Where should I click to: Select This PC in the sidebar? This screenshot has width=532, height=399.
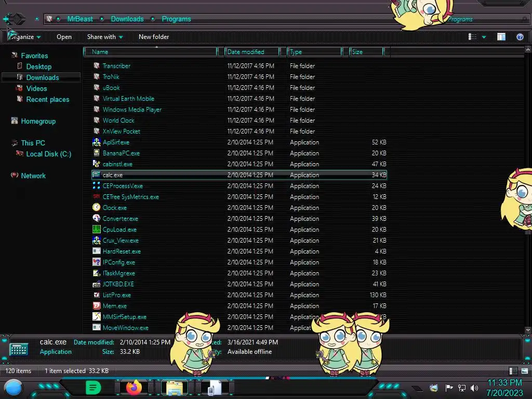click(x=33, y=143)
